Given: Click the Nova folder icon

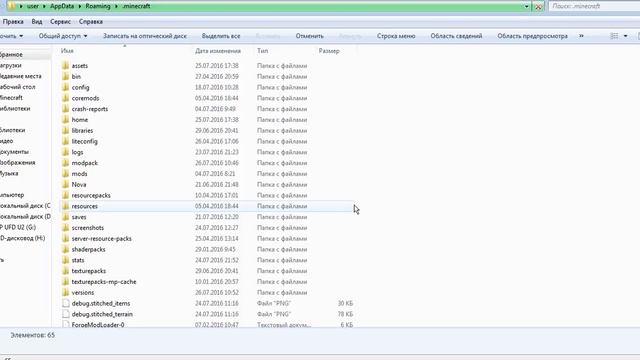Looking at the screenshot, I should 65,184.
